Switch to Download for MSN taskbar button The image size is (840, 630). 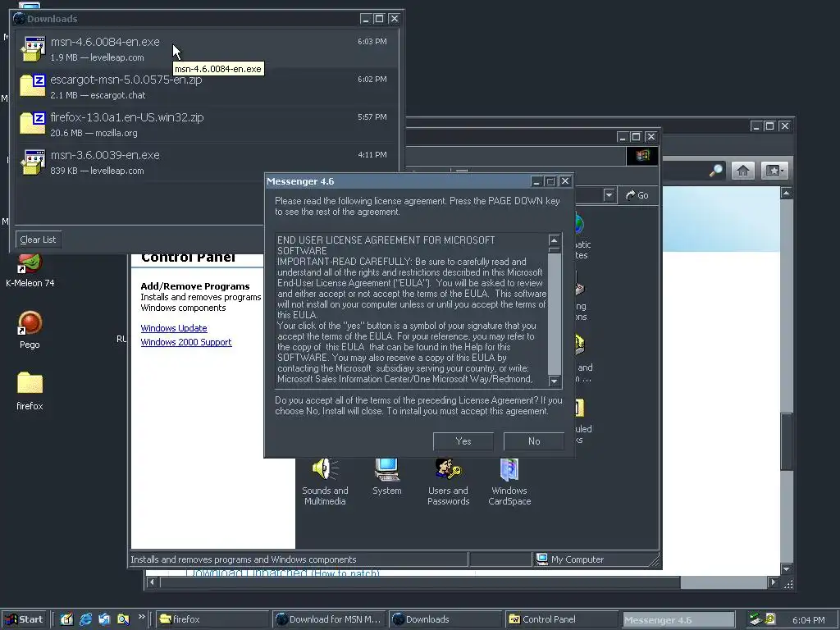point(329,619)
